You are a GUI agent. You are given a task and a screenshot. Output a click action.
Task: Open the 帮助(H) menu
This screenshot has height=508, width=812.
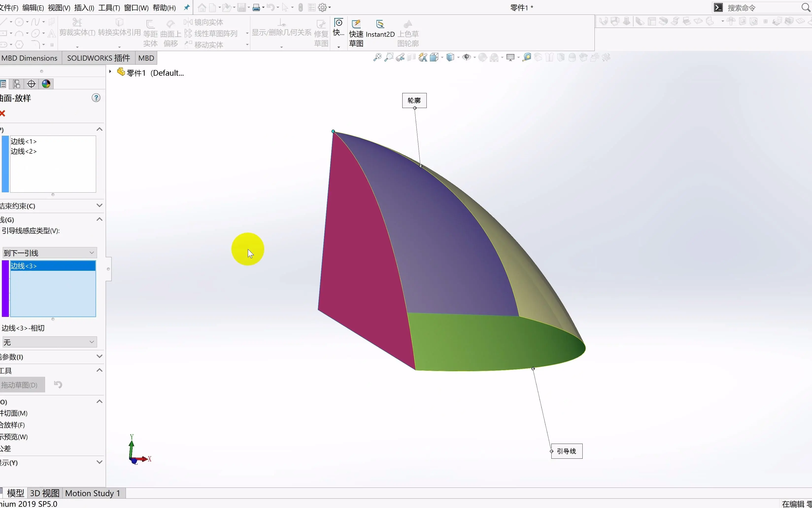(x=164, y=8)
